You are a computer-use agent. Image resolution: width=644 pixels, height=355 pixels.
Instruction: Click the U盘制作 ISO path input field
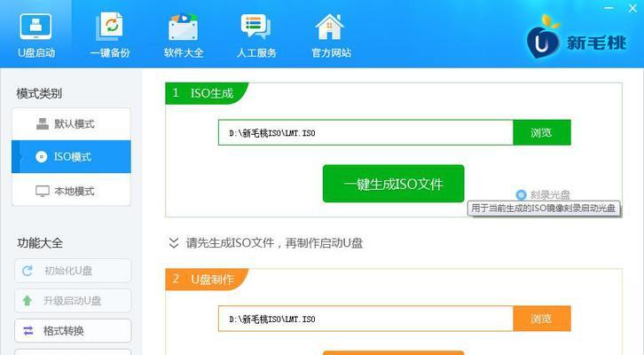[x=365, y=319]
